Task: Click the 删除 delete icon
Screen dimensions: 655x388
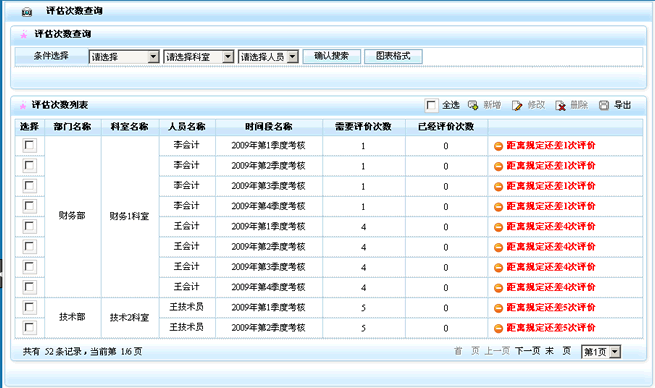Action: [x=560, y=106]
